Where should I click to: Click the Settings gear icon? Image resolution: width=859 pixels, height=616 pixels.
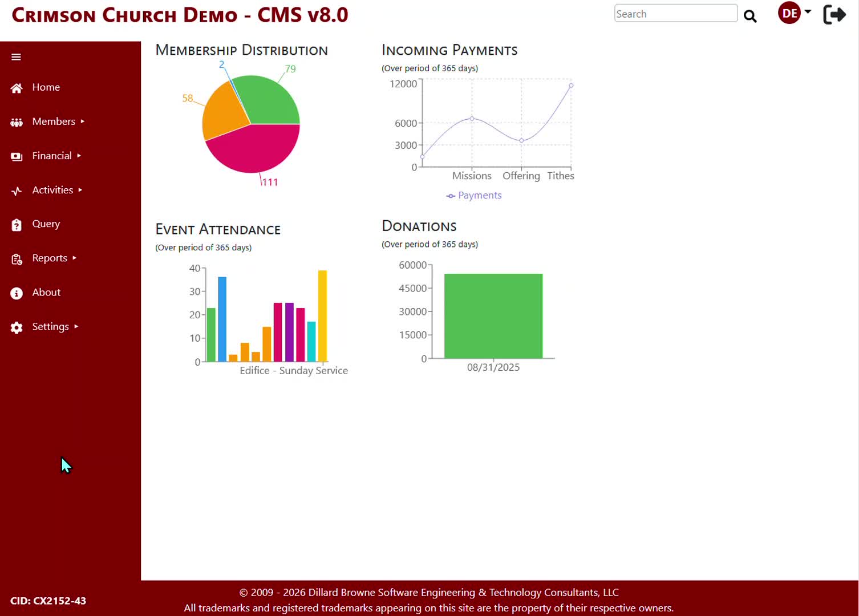point(17,327)
